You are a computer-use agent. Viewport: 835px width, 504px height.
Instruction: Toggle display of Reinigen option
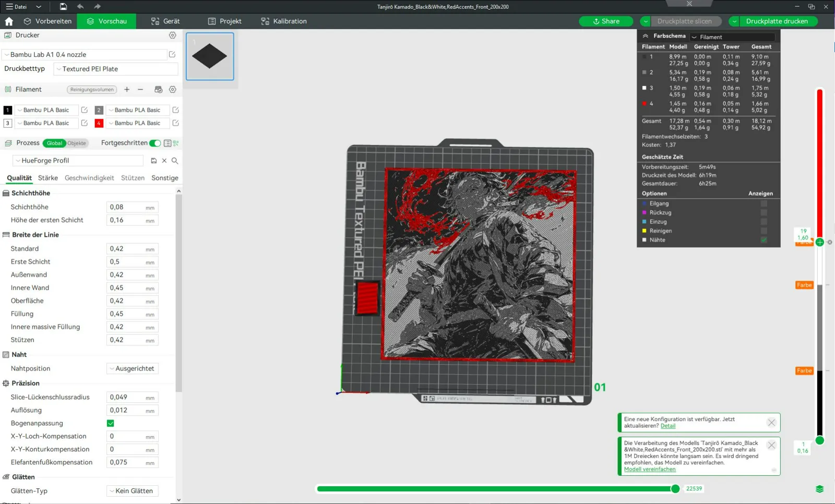click(764, 231)
